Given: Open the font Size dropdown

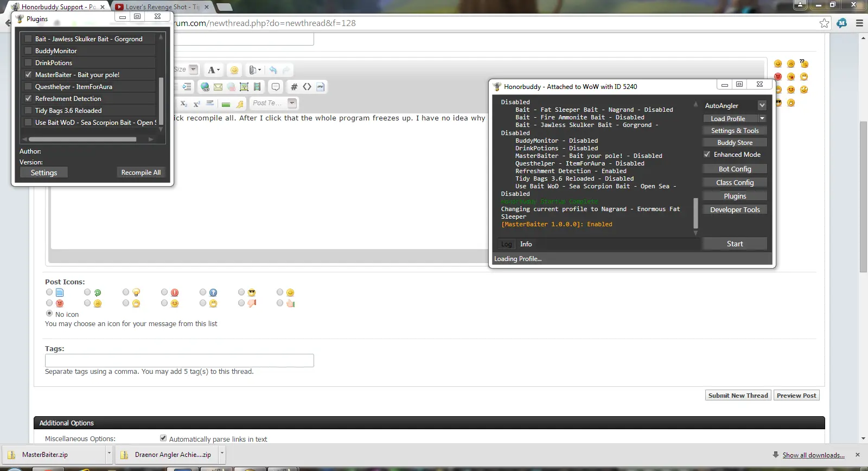Looking at the screenshot, I should 193,69.
